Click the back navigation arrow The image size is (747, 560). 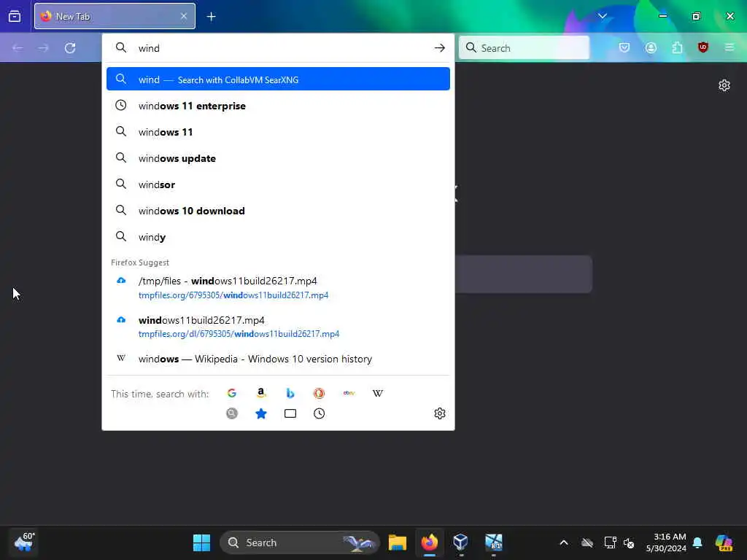pos(18,48)
